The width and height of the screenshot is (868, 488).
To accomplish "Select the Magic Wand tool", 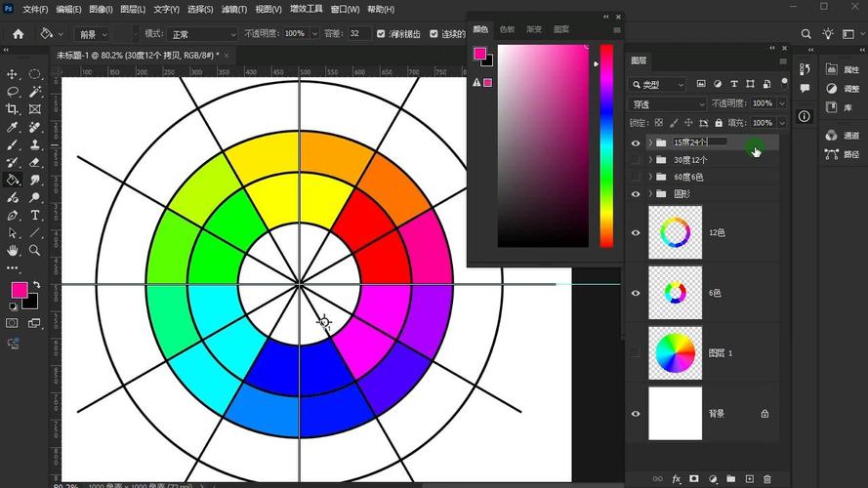I will point(34,92).
